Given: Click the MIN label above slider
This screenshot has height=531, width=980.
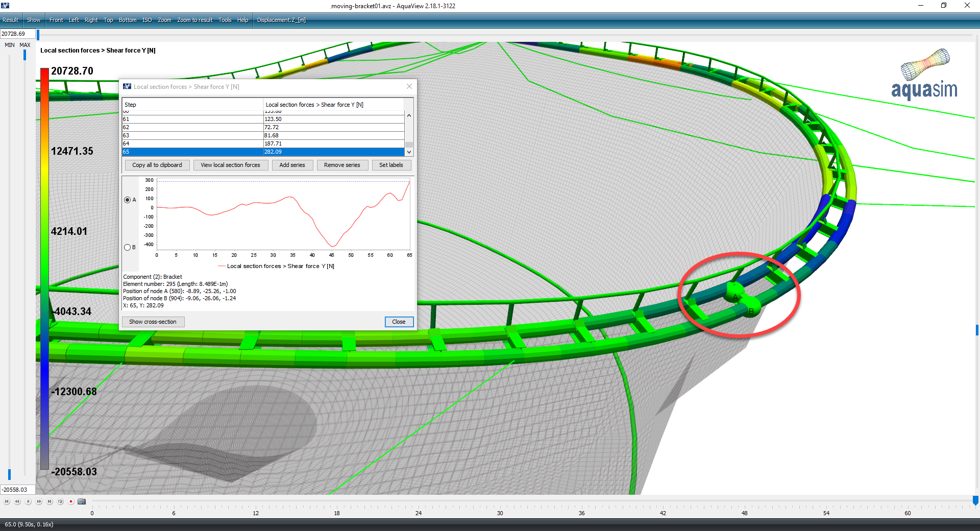Looking at the screenshot, I should pyautogui.click(x=9, y=45).
